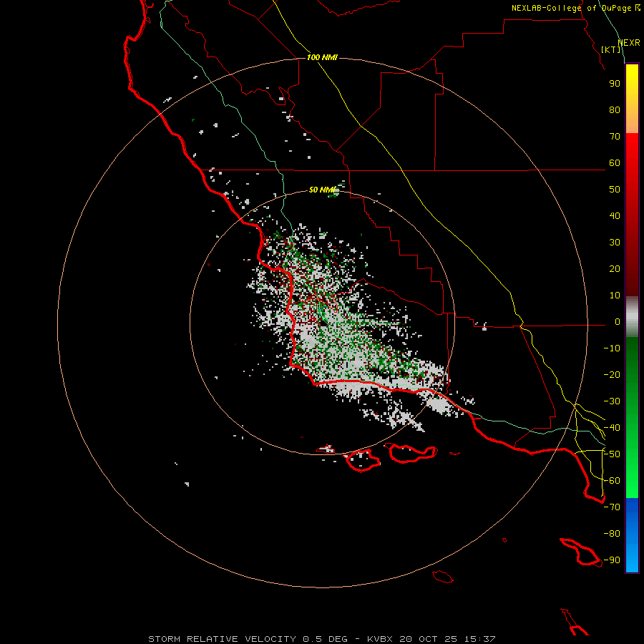The height and width of the screenshot is (644, 644).
Task: Click the positive '90' velocity scale label
Action: click(x=615, y=84)
